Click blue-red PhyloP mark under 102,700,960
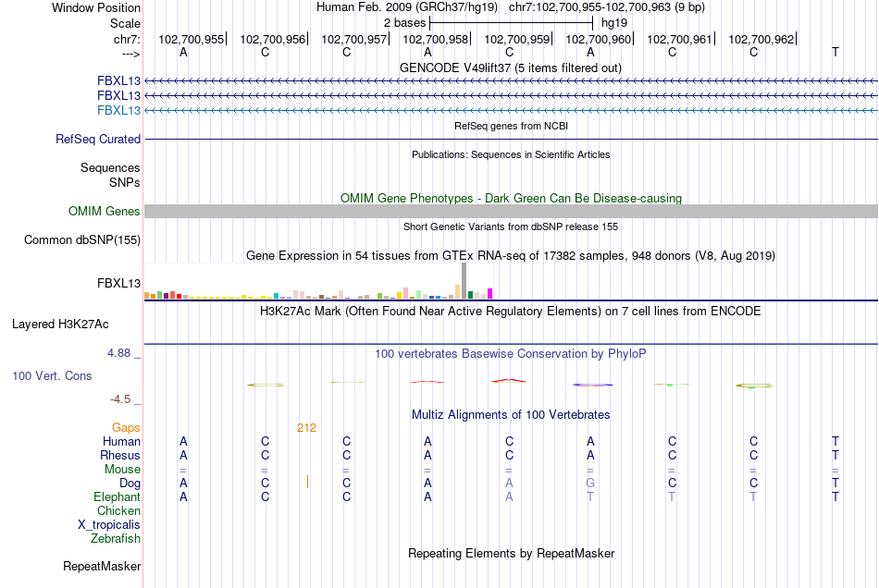Screen dimensions: 879x588 click(592, 385)
